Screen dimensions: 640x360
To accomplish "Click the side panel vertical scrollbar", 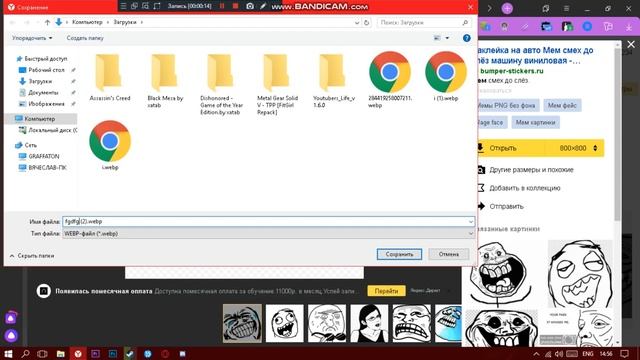I will [618, 135].
